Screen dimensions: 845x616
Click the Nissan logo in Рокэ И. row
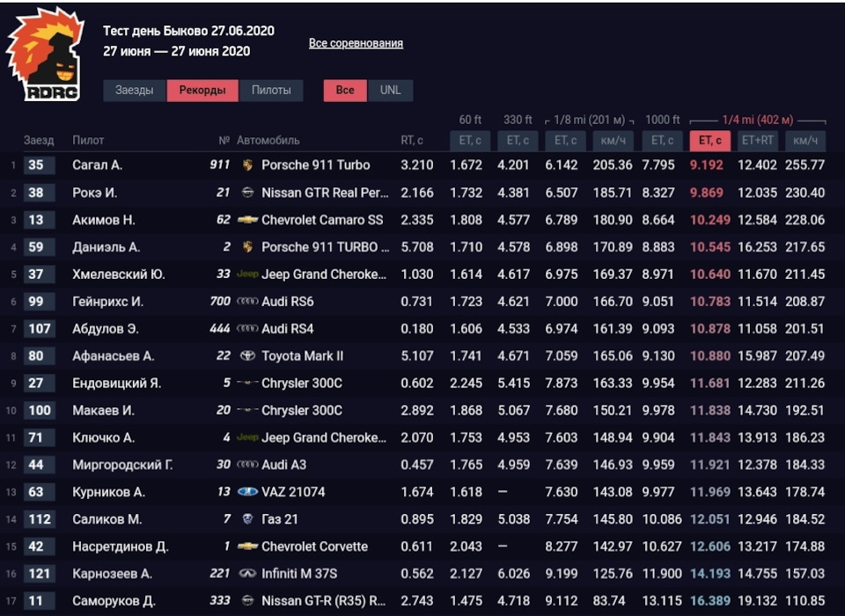(x=247, y=193)
